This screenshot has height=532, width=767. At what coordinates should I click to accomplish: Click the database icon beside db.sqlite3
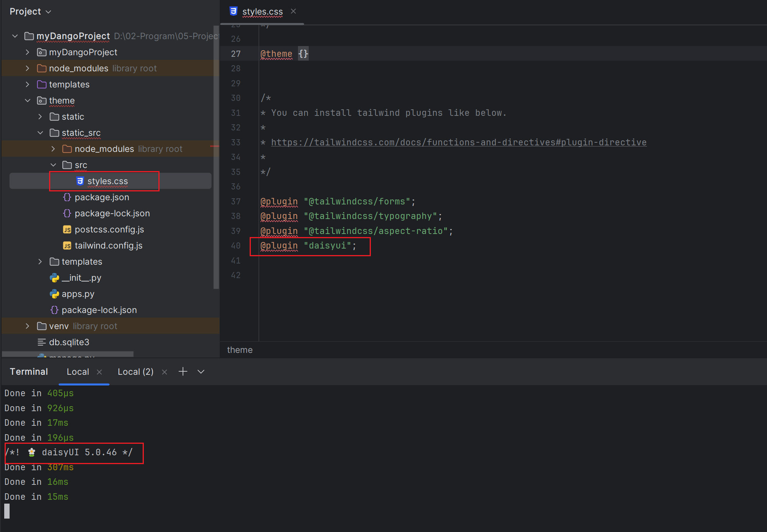click(x=41, y=342)
